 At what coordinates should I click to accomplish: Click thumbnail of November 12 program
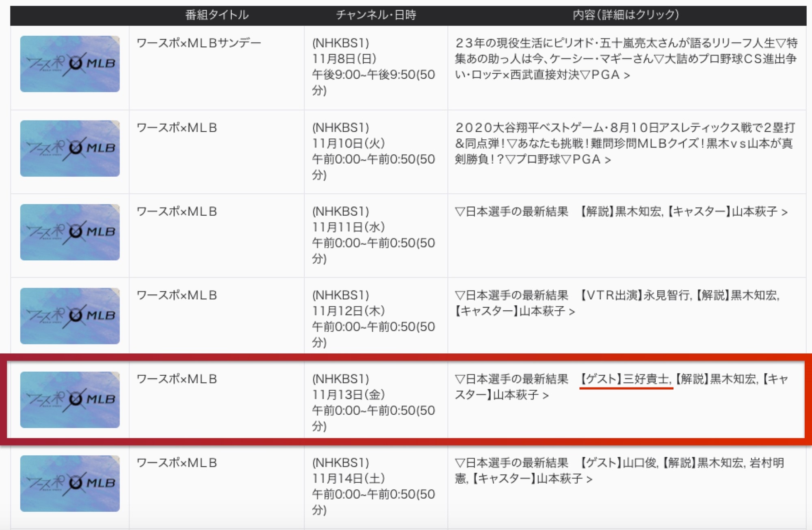70,316
